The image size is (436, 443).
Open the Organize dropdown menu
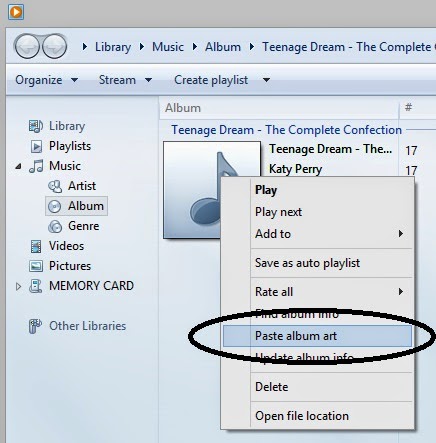tap(46, 80)
